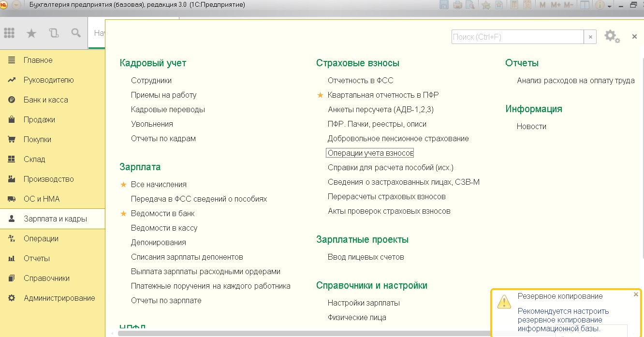Expand the dropdown arrow next to info icon
The image size is (644, 337).
pos(610,6)
